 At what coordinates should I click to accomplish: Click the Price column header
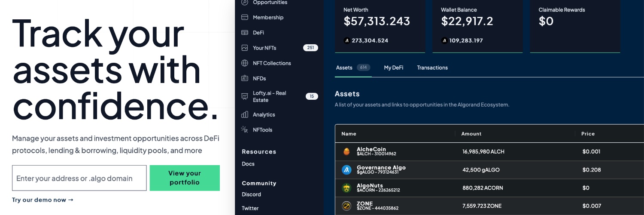588,134
